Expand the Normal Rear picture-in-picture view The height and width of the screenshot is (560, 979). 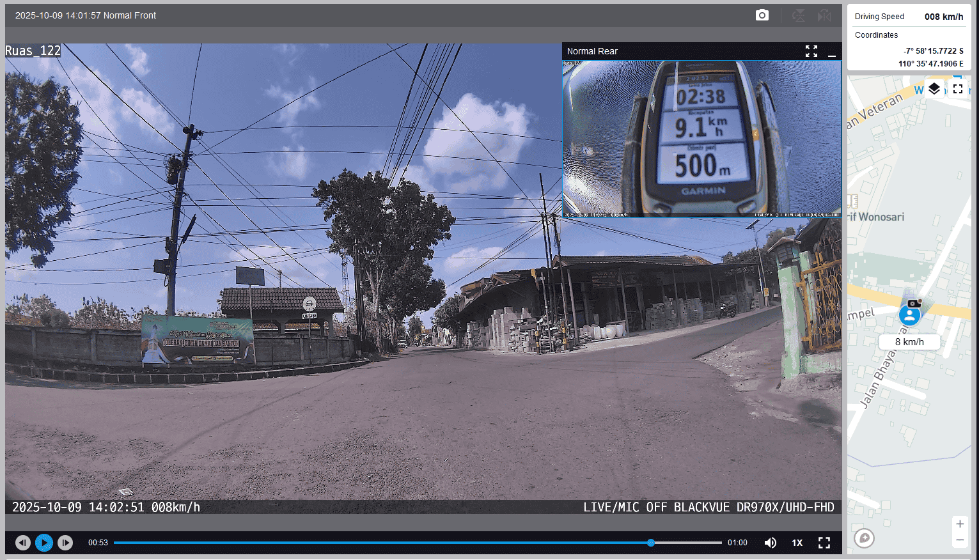coord(811,51)
